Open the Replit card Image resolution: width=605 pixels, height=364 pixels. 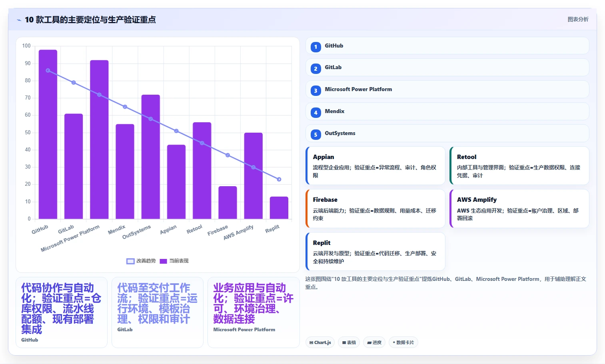(x=375, y=251)
